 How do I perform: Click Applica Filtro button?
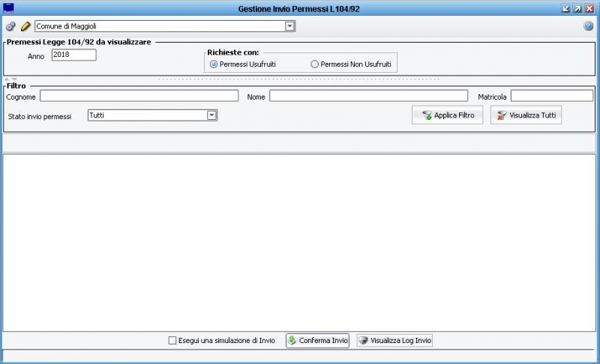pyautogui.click(x=447, y=115)
